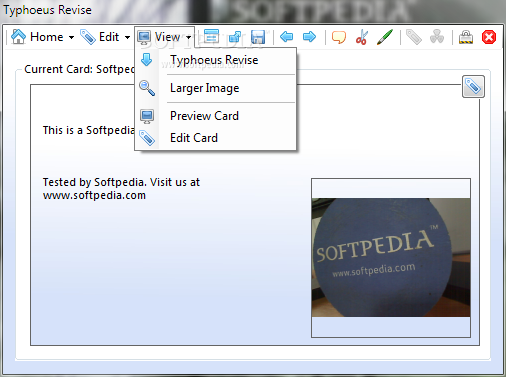Expand the Home dropdown arrow

point(71,37)
